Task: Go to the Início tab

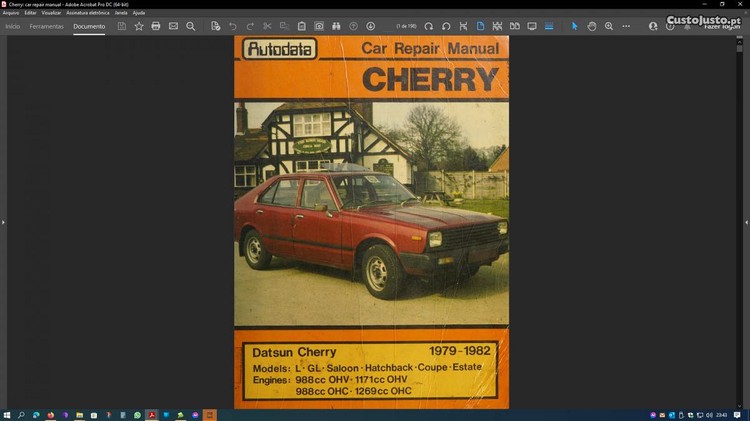Action: point(13,26)
